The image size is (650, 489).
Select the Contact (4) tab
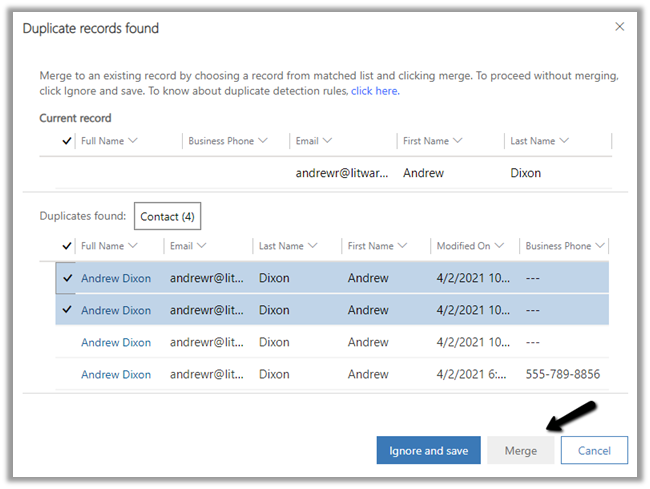coord(168,216)
